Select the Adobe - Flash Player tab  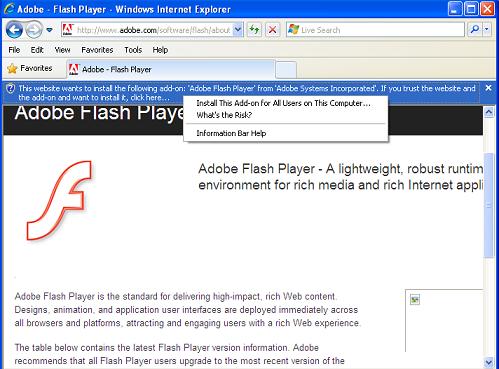[171, 69]
